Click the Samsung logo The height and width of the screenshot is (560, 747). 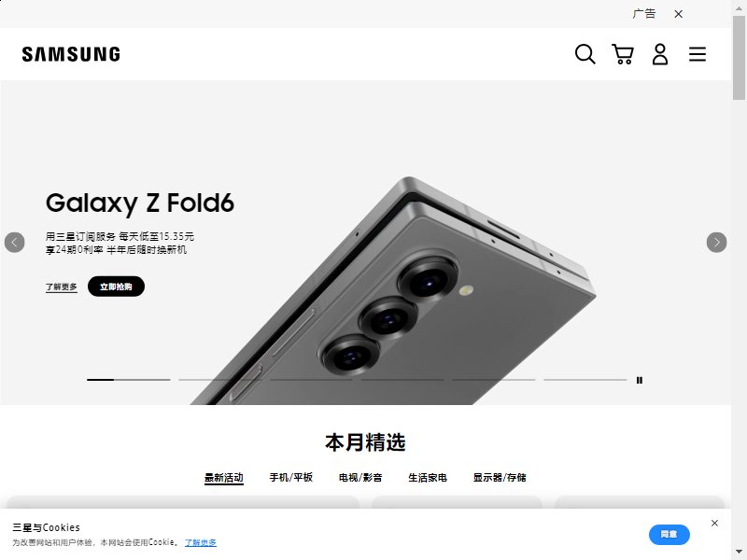71,54
